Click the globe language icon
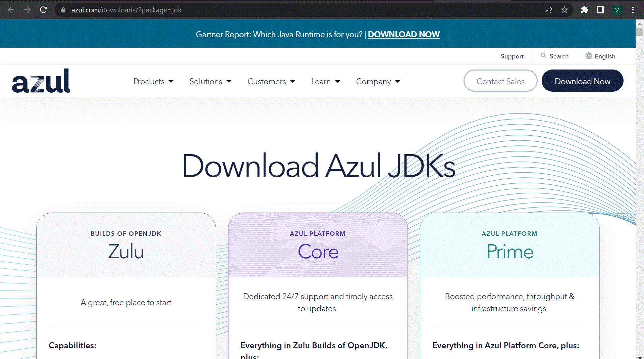 tap(589, 56)
